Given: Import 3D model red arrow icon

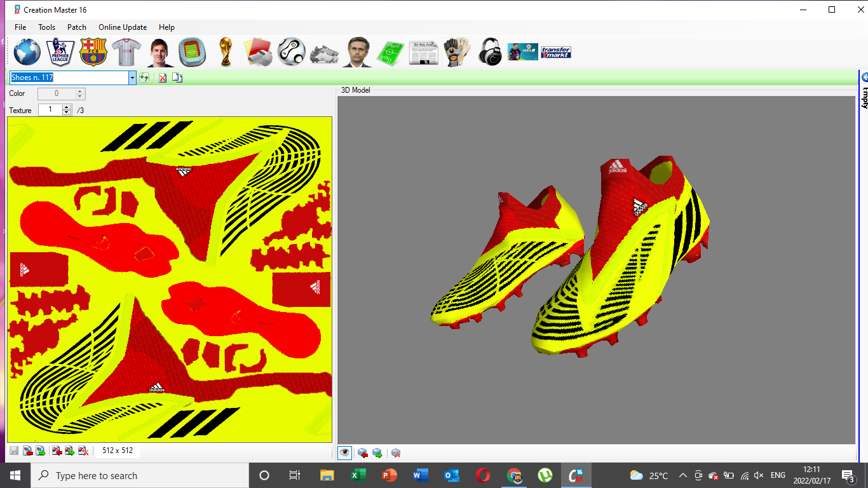Looking at the screenshot, I should tap(363, 453).
